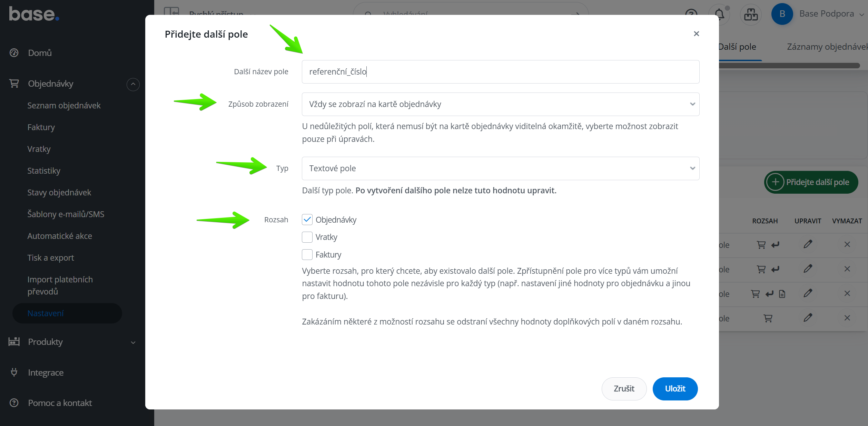Viewport: 868px width, 426px height.
Task: Open the Způsob zobrazení dropdown
Action: pyautogui.click(x=500, y=104)
